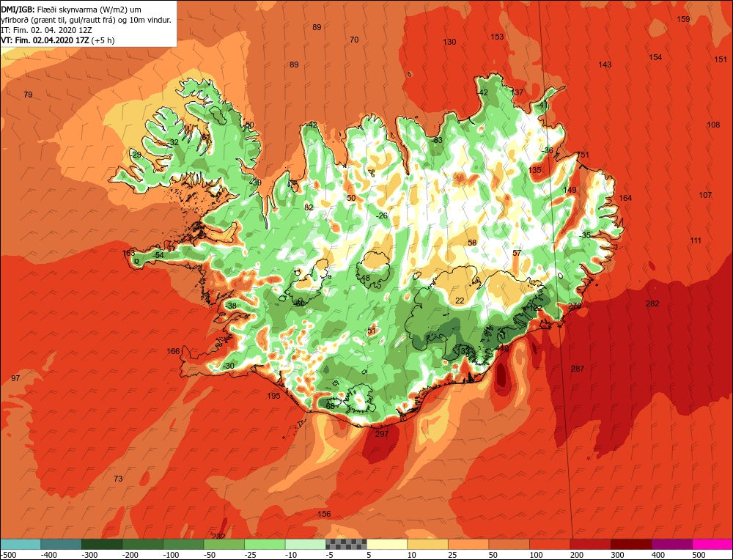The image size is (733, 560).
Task: Click the map value '195' off the southwest coast
Action: pos(273,396)
